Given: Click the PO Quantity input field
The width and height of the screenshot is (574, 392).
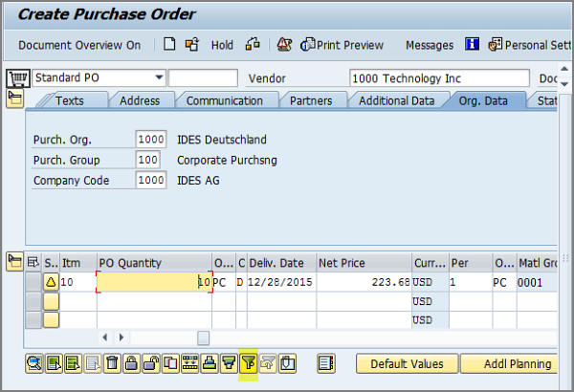Looking at the screenshot, I should pyautogui.click(x=153, y=282).
